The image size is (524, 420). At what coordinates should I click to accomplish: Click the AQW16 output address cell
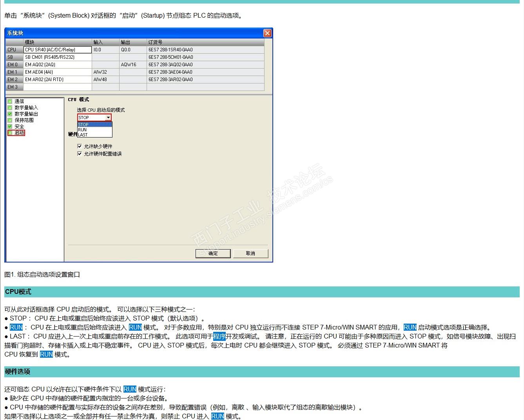click(133, 65)
